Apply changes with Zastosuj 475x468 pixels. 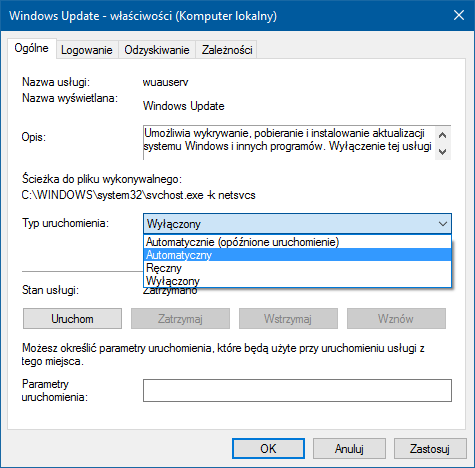430,449
